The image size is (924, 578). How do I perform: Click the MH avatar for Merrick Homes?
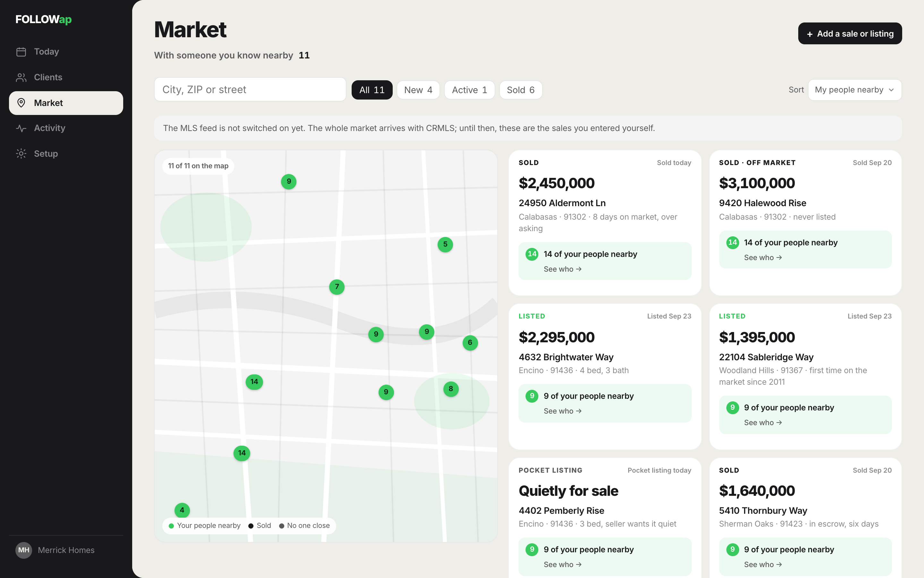click(x=24, y=550)
